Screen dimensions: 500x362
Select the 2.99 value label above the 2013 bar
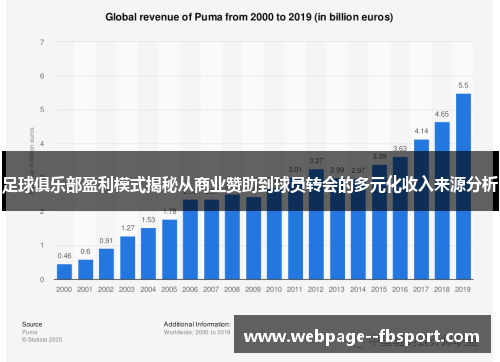337,170
